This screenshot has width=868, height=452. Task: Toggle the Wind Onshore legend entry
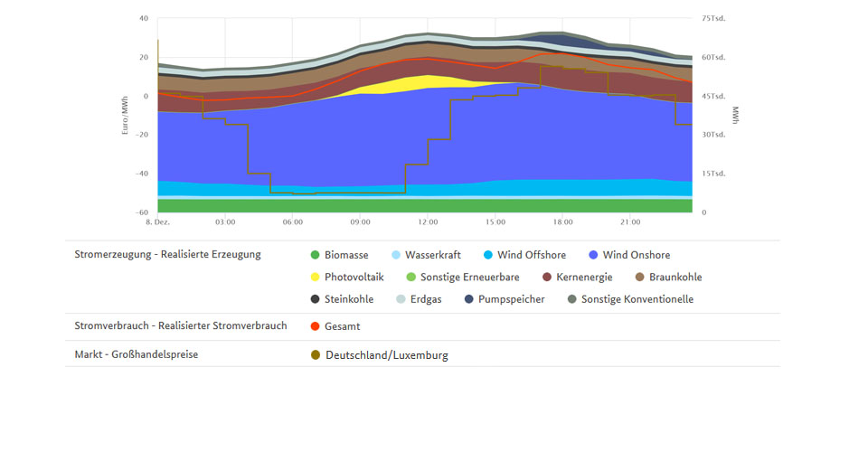[x=629, y=255]
